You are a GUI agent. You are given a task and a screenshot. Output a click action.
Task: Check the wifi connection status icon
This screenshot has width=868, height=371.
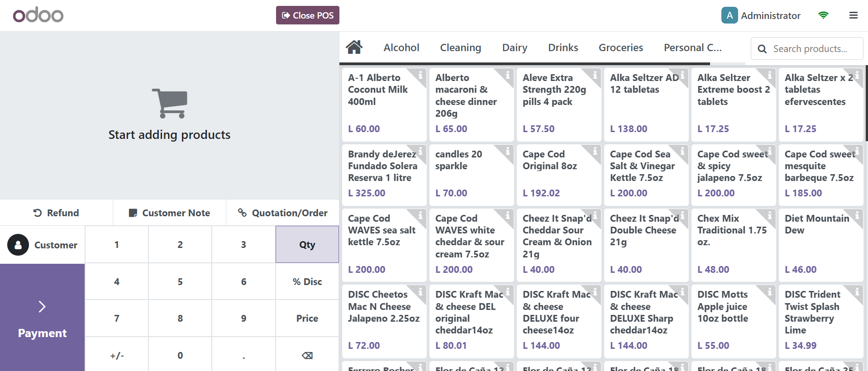click(x=823, y=15)
